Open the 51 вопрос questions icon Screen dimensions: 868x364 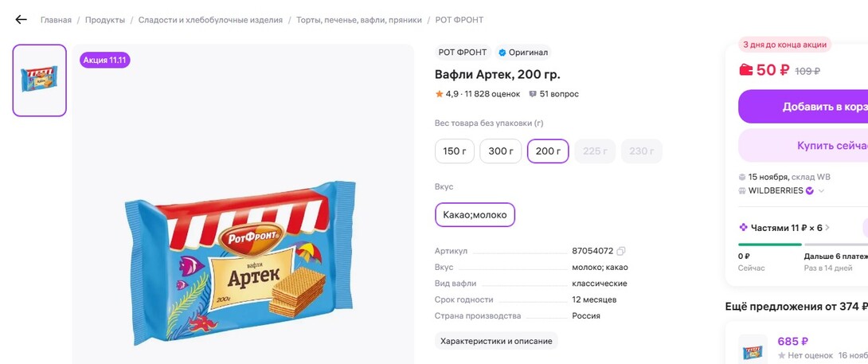click(x=533, y=94)
